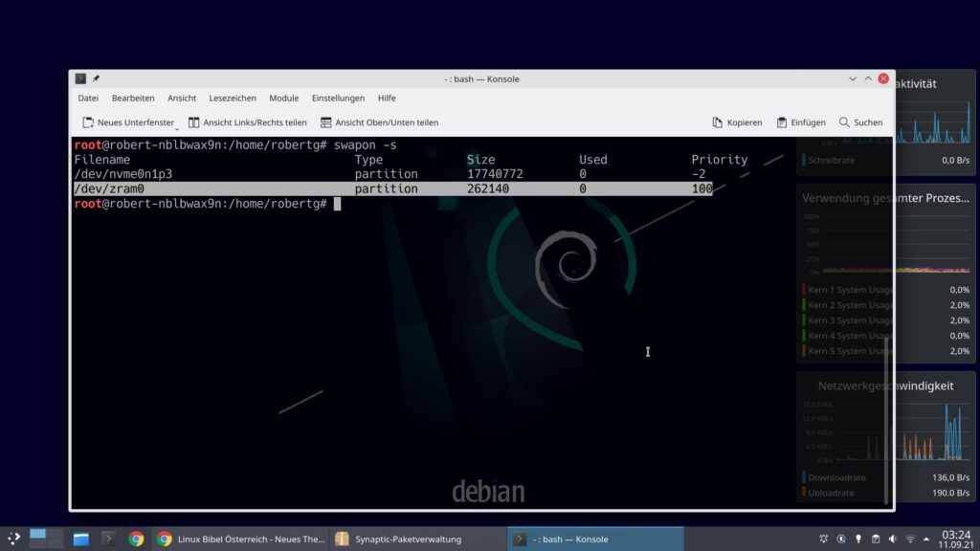Image resolution: width=980 pixels, height=551 pixels.
Task: Open the Ansicht menu
Action: point(181,99)
